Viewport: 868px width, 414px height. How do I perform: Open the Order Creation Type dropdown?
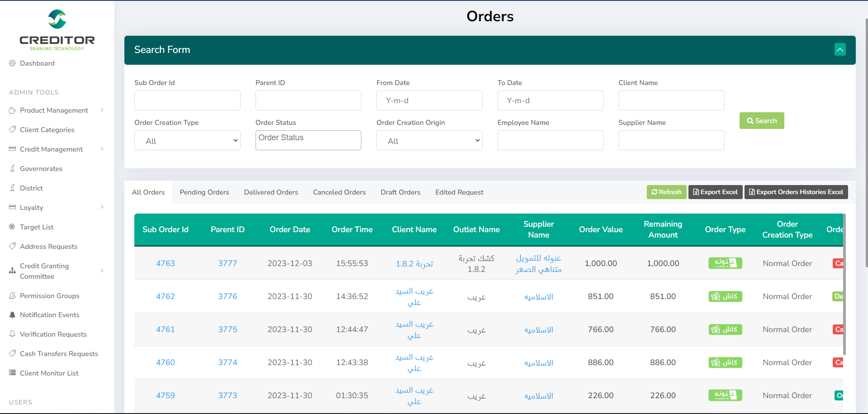tap(187, 141)
